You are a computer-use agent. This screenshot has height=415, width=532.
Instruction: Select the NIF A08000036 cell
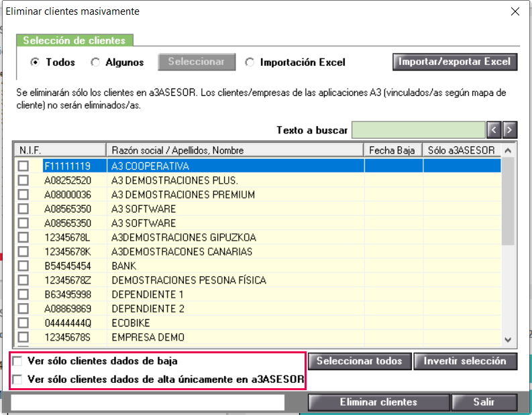68,194
